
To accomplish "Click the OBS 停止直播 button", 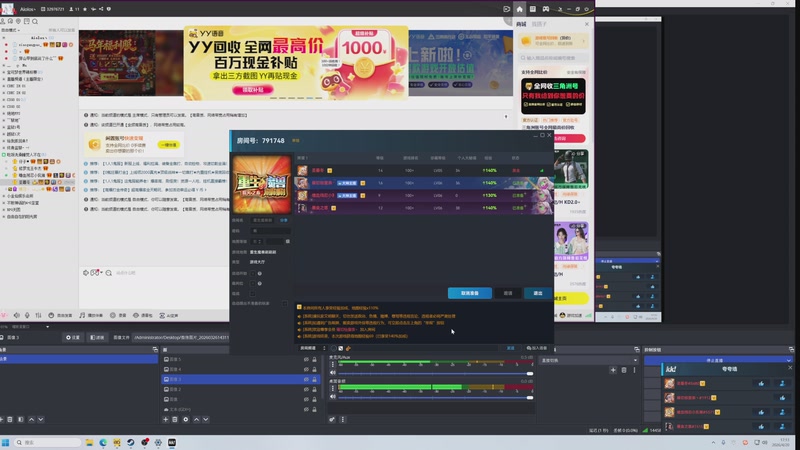I will pyautogui.click(x=715, y=360).
